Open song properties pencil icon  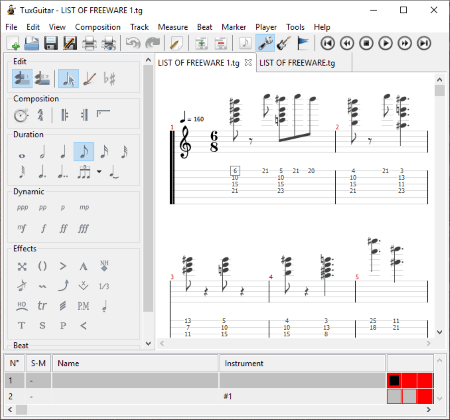click(176, 43)
